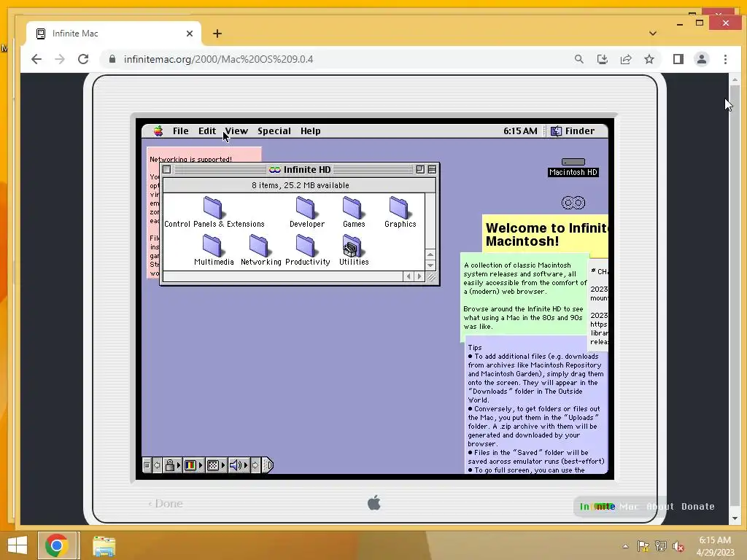
Task: Collapse the Infinite HD window with windowshade box
Action: point(432,169)
